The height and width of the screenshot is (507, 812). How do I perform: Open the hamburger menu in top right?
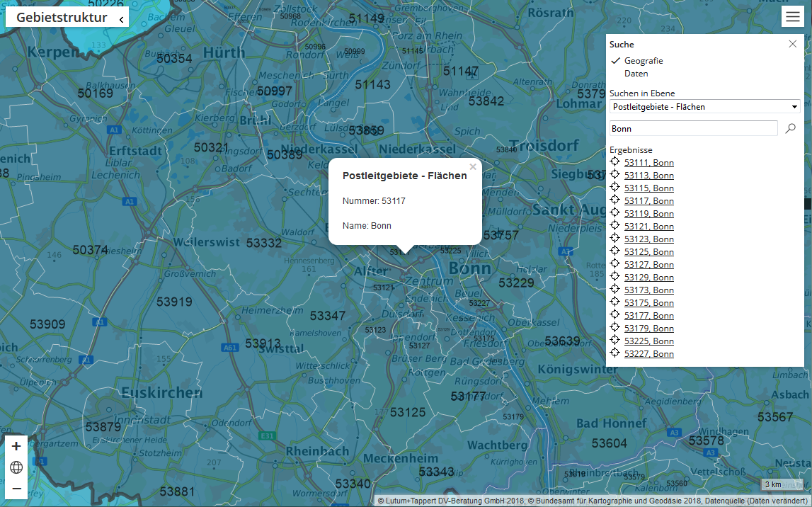click(792, 18)
